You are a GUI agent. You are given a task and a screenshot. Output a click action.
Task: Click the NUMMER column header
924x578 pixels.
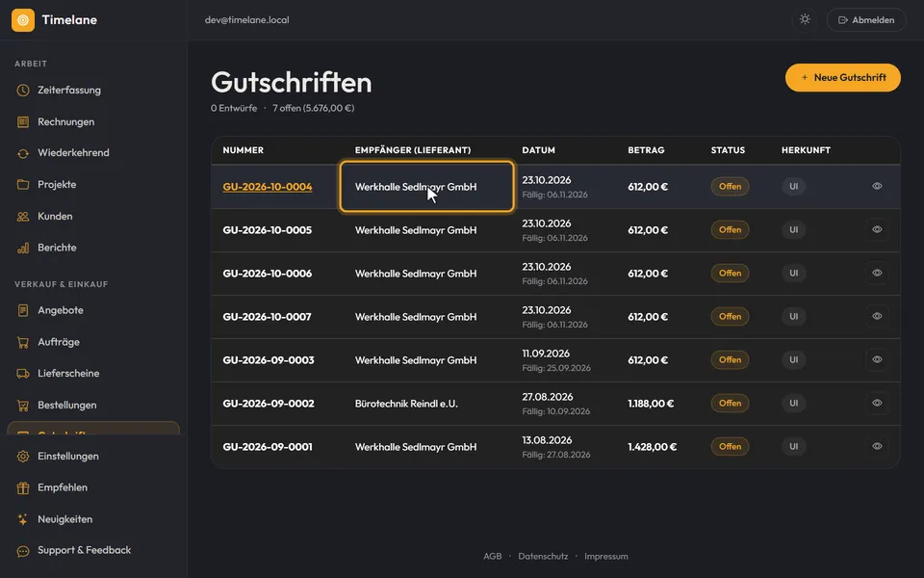pos(243,150)
